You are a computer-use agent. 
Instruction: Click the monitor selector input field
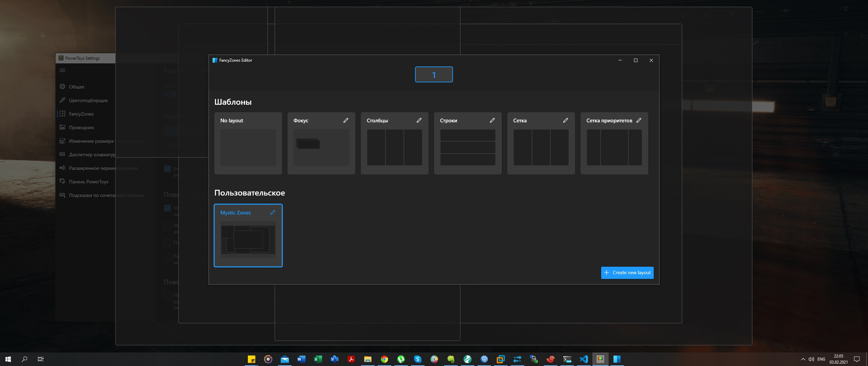[x=434, y=75]
